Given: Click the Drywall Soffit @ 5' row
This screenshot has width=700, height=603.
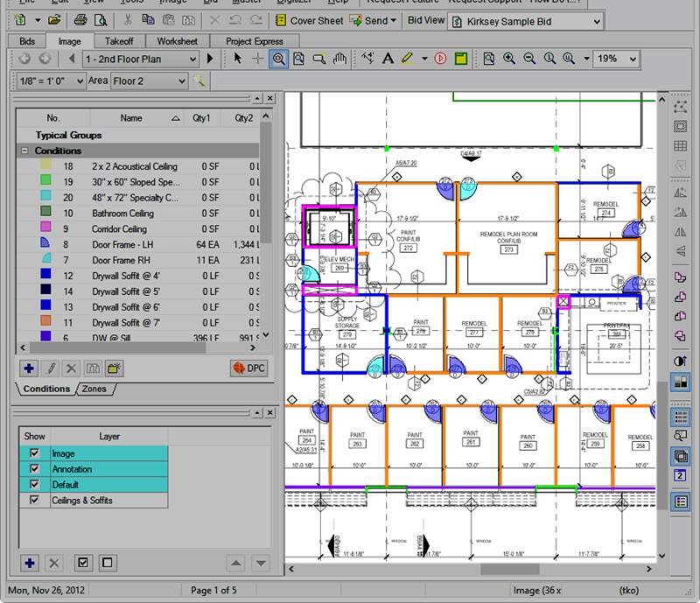Looking at the screenshot, I should coord(138,291).
